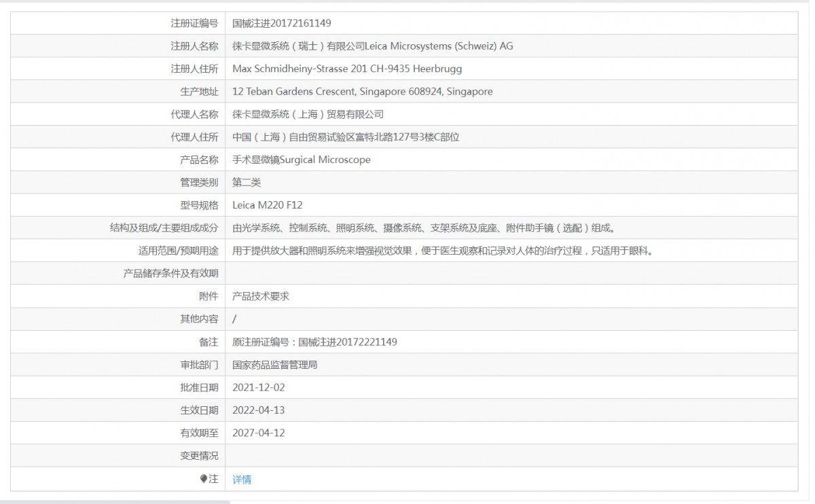The image size is (815, 504).
Task: Click the 代理人住所 label
Action: coord(194,137)
